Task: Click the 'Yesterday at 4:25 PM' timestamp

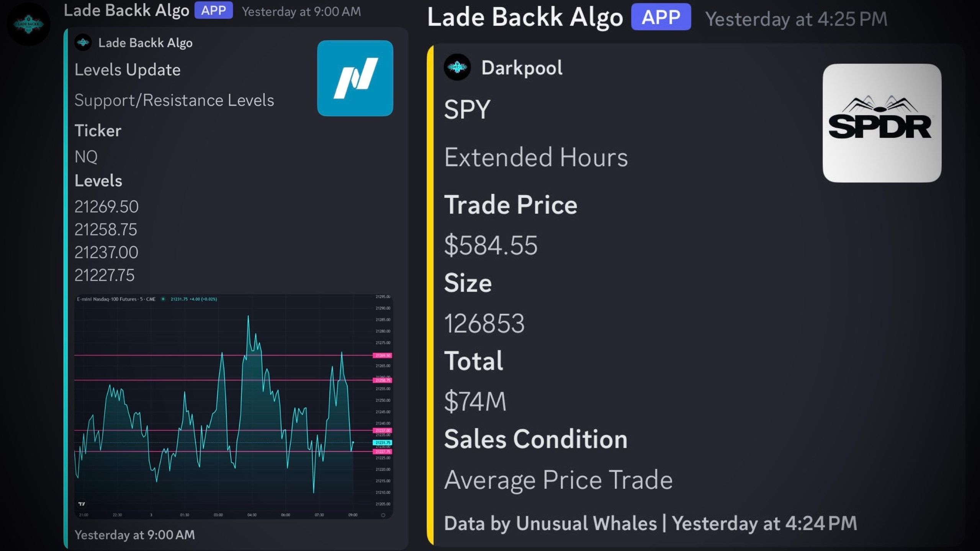Action: coord(796,19)
